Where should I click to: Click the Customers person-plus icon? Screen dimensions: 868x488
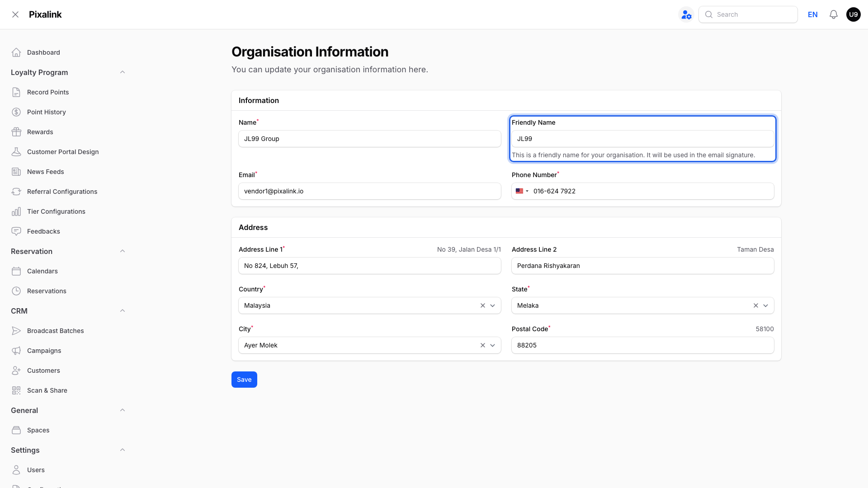16,371
